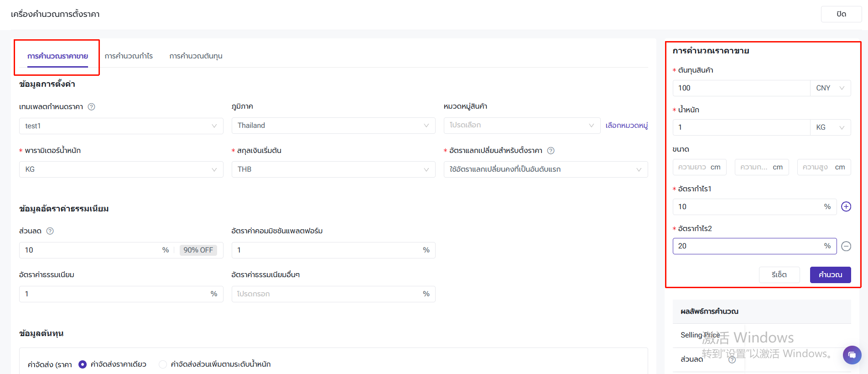Click the รีเซ็ต reset button

(x=779, y=275)
